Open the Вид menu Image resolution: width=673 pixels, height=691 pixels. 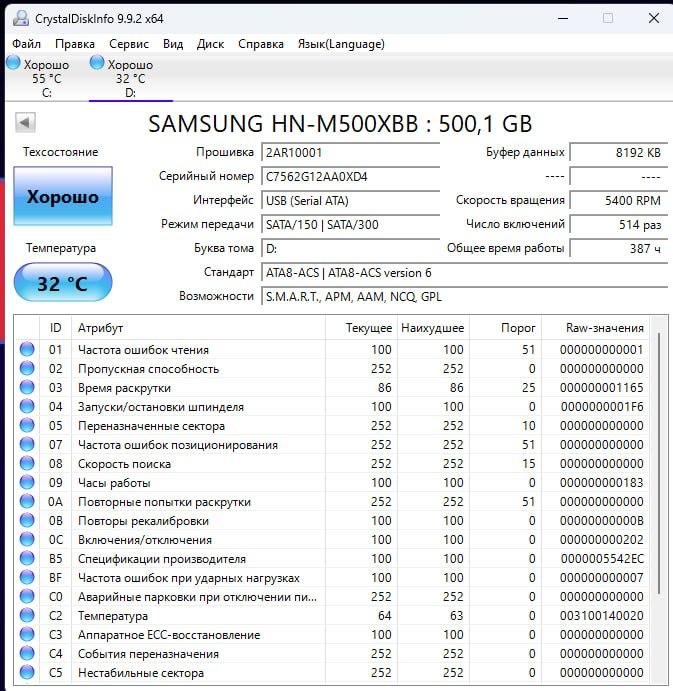tap(173, 44)
